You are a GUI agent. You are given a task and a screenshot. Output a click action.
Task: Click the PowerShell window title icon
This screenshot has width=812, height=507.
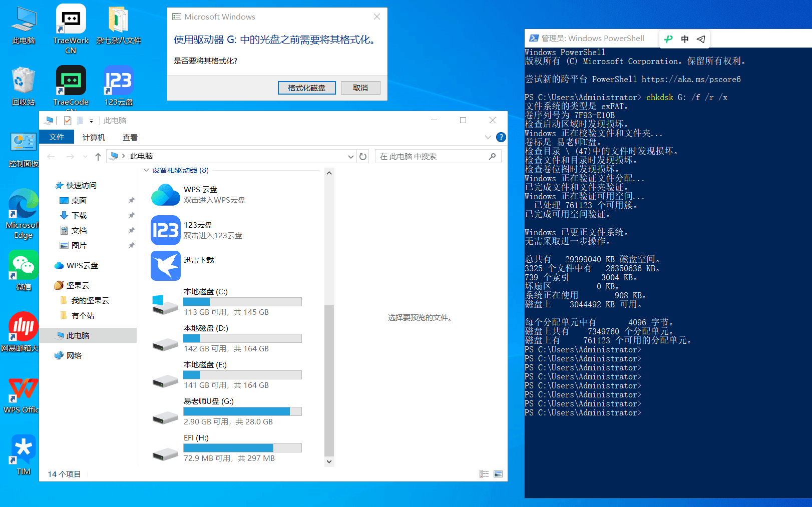pos(534,39)
